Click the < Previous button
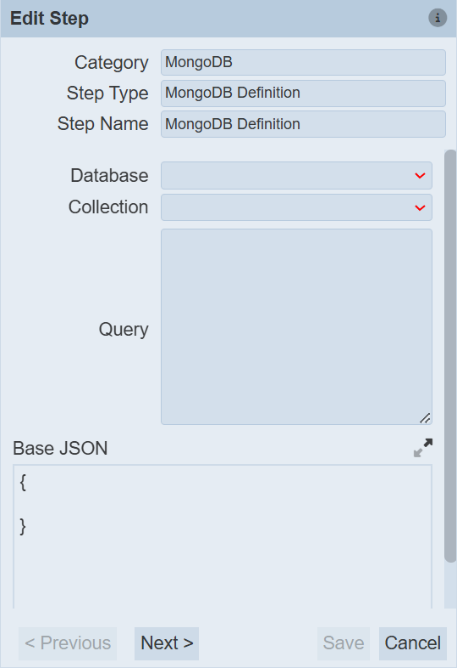 [x=68, y=643]
